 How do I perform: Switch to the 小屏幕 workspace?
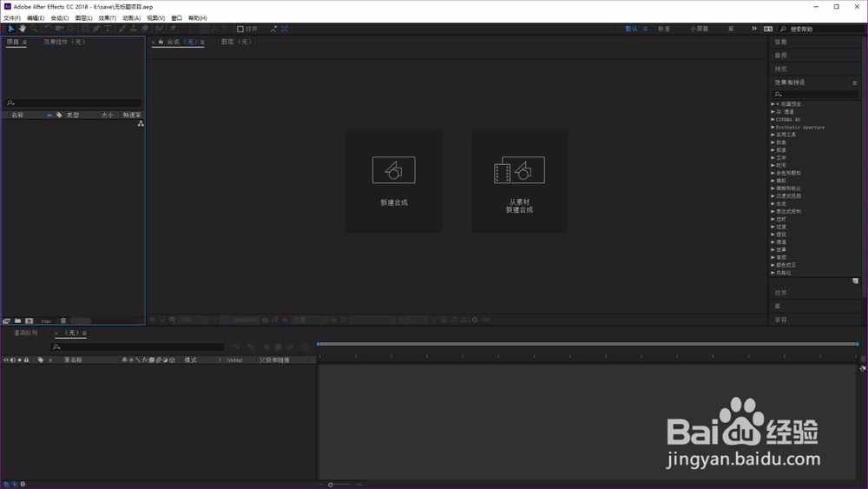click(x=699, y=29)
